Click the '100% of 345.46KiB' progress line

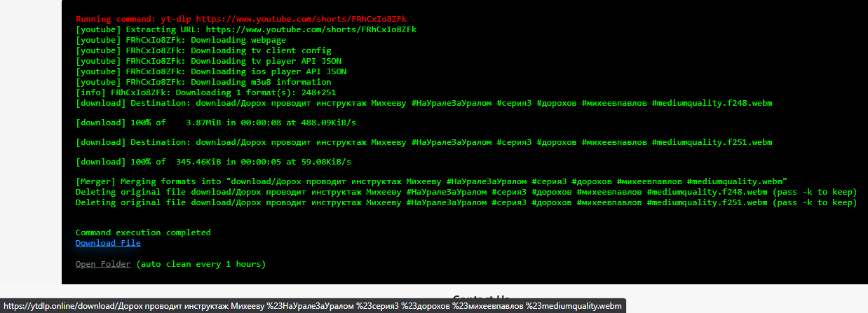pyautogui.click(x=213, y=162)
